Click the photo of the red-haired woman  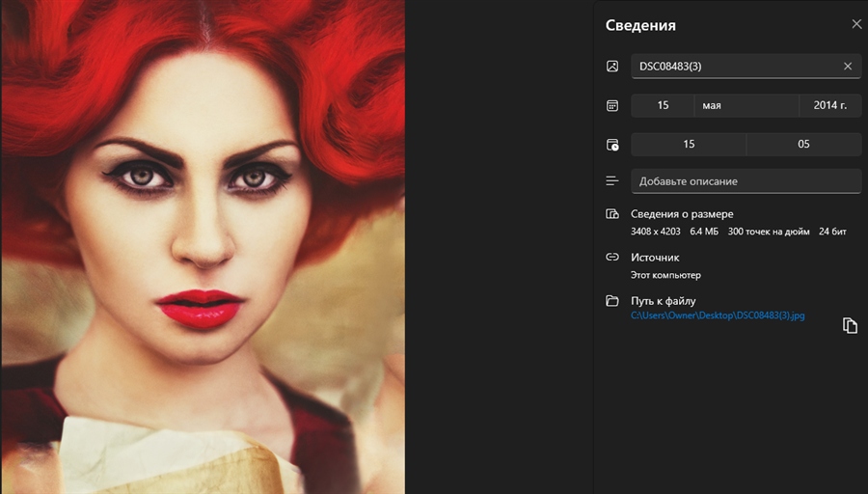click(x=203, y=247)
